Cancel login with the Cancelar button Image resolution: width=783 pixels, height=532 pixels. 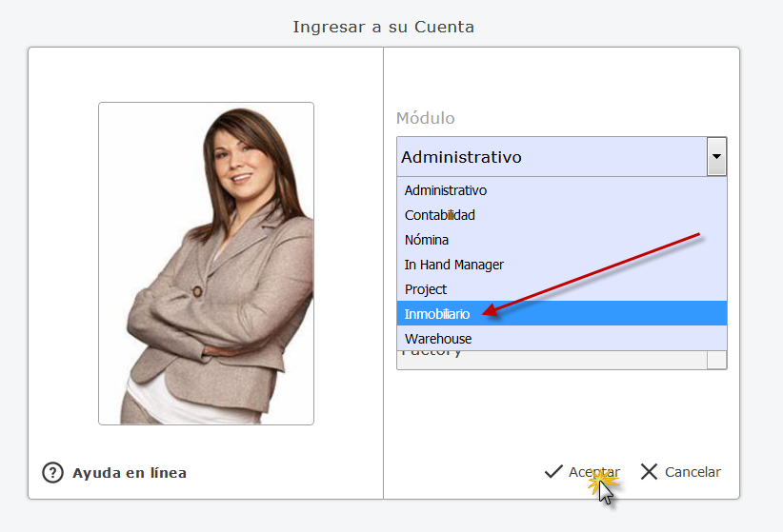click(681, 472)
